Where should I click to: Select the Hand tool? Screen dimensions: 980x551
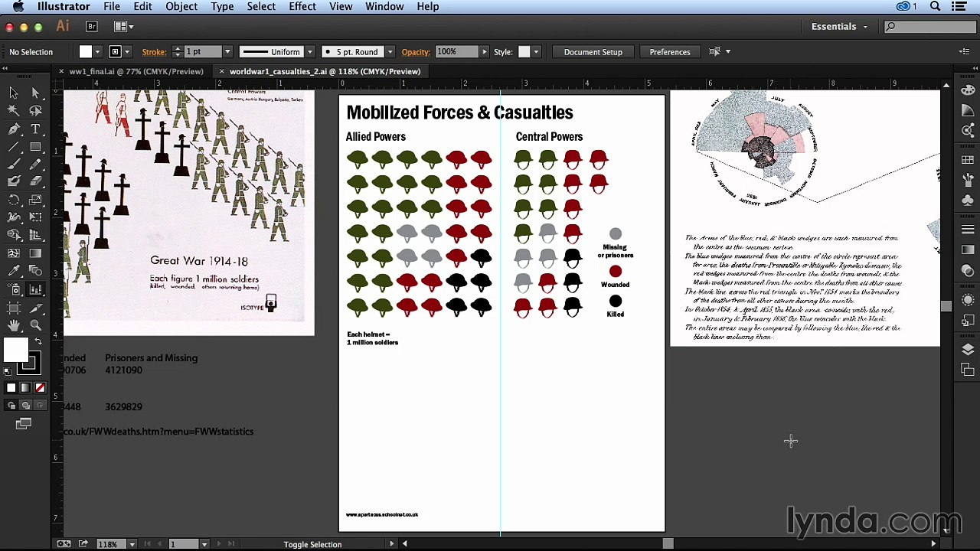pos(14,326)
